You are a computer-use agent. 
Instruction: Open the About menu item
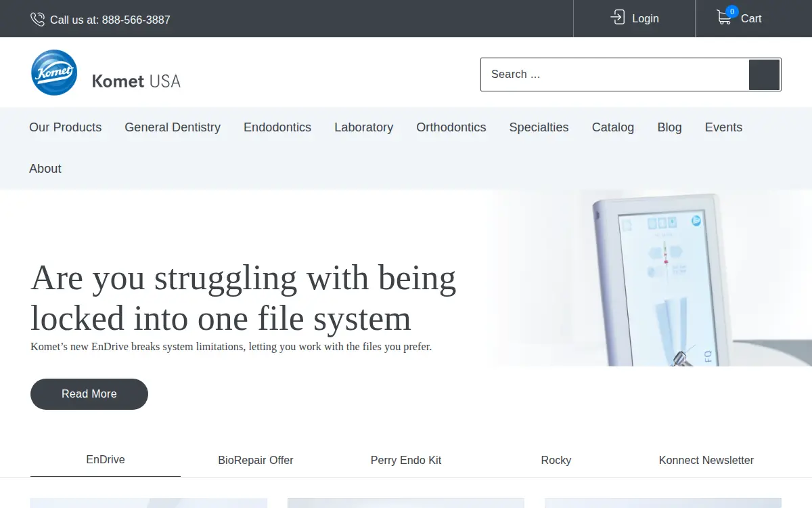click(x=45, y=169)
